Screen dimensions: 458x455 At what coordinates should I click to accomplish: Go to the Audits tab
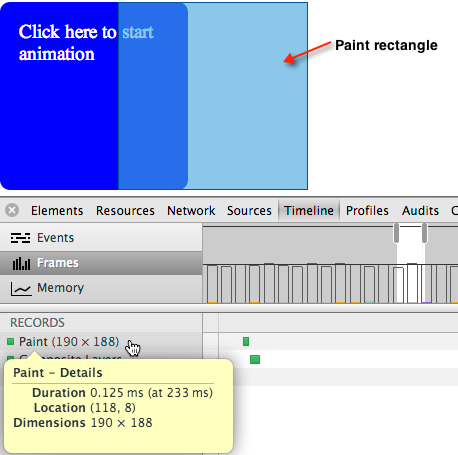click(420, 211)
